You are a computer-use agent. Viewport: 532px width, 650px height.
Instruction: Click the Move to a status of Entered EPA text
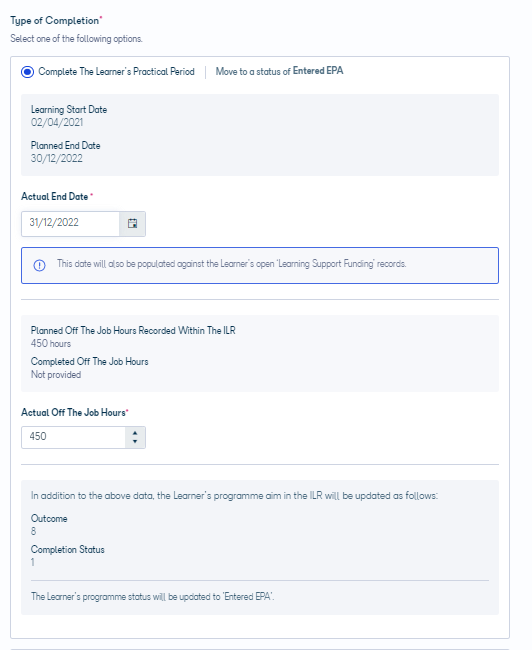pyautogui.click(x=279, y=71)
